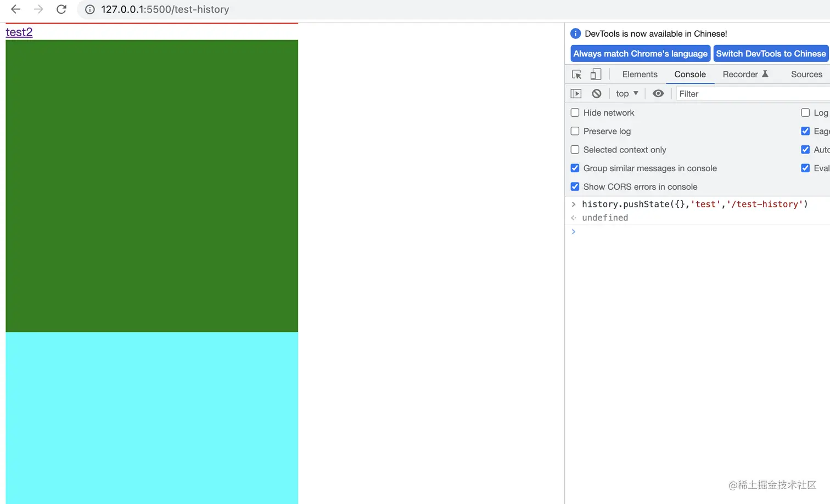Switch to the Elements tab
Image resolution: width=830 pixels, height=504 pixels.
(640, 74)
